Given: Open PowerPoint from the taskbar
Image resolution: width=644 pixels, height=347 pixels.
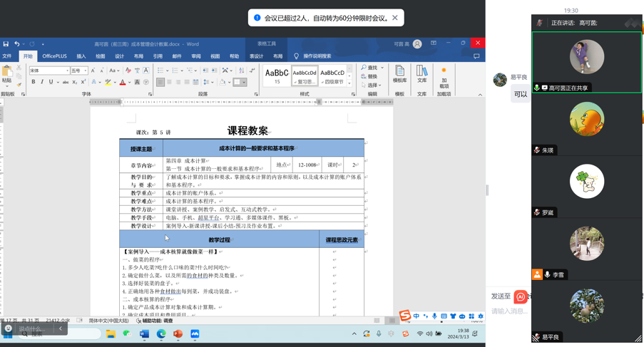Looking at the screenshot, I should pyautogui.click(x=178, y=333).
